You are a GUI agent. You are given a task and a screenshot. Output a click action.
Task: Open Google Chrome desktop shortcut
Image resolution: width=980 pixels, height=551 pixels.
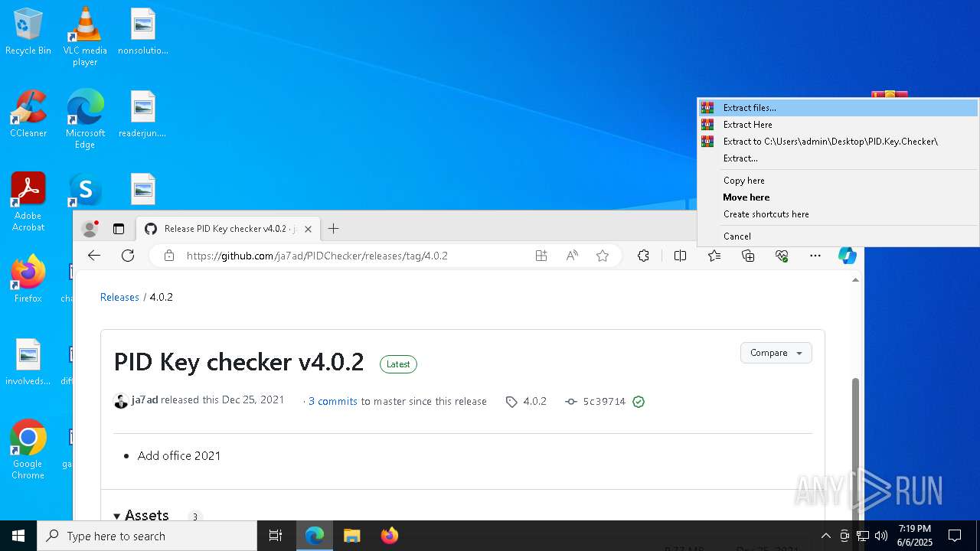pyautogui.click(x=28, y=449)
